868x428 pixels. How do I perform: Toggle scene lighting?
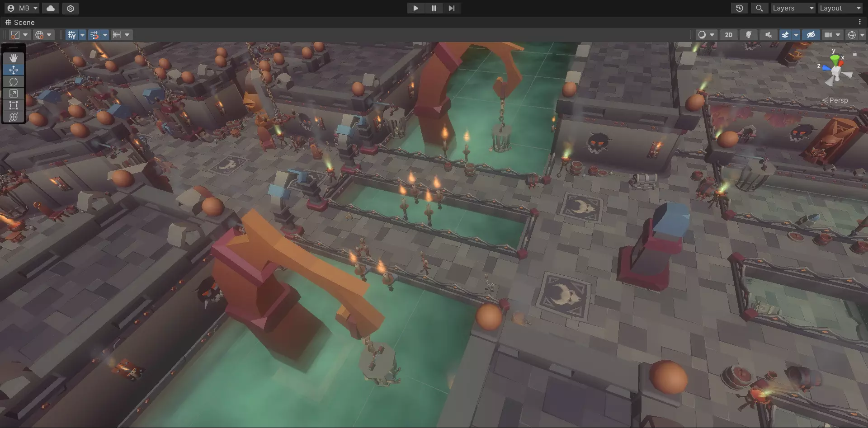click(x=749, y=35)
